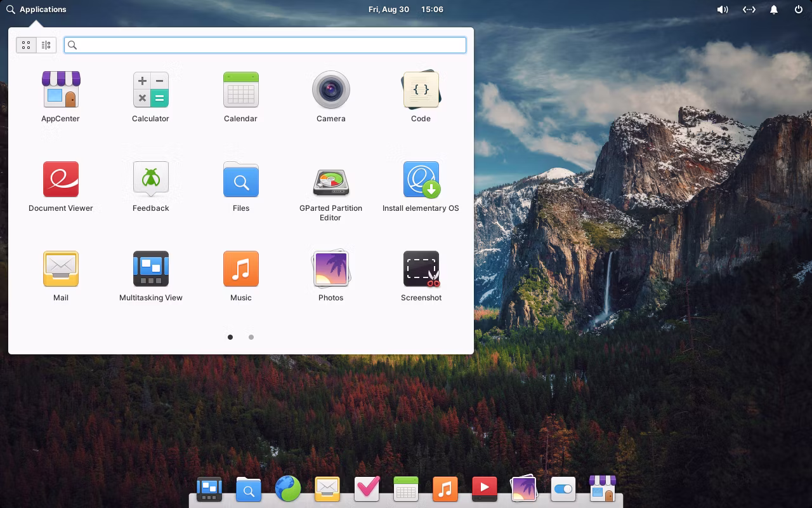Open the power session menu
812x508 pixels.
pyautogui.click(x=799, y=10)
